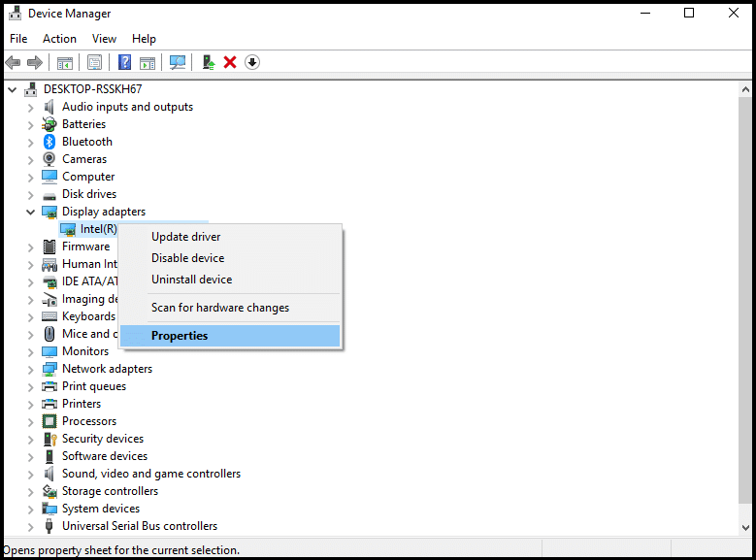Click the Back arrow in toolbar

pyautogui.click(x=13, y=62)
